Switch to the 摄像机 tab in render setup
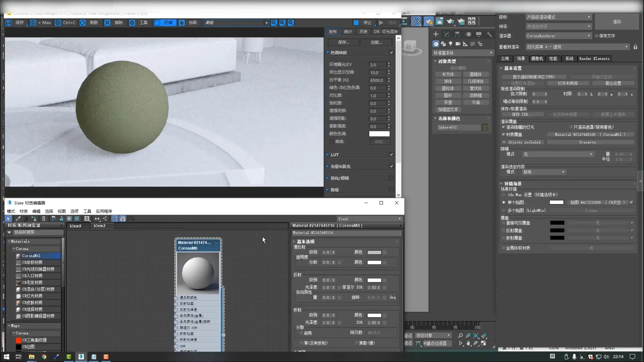This screenshot has width=644, height=362. coord(537,59)
